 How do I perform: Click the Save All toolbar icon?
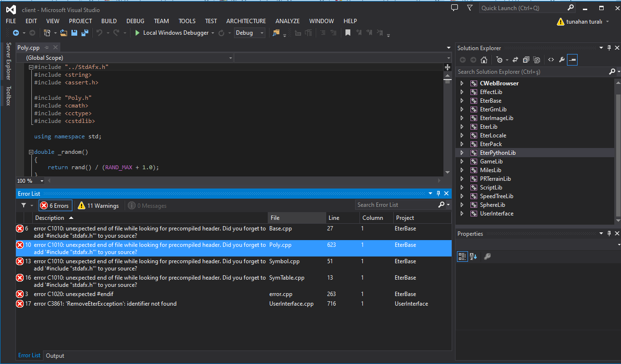(x=85, y=33)
